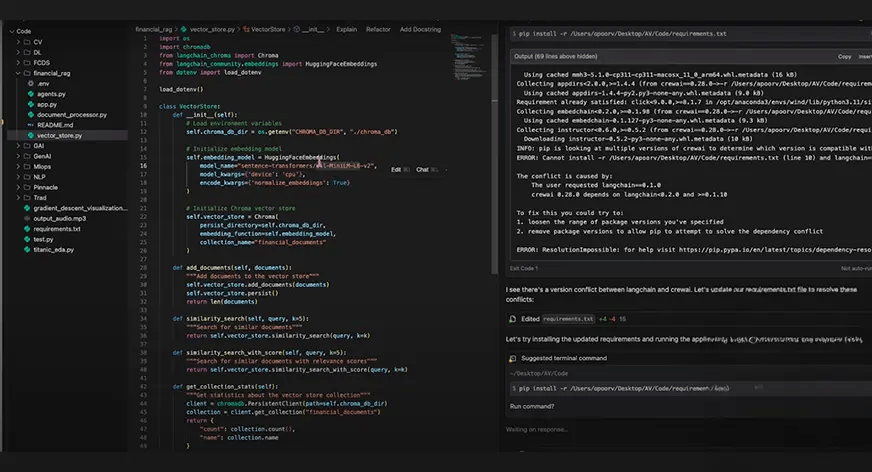
Task: Click the terminal icon beside Suggested terminal command
Action: (x=512, y=358)
